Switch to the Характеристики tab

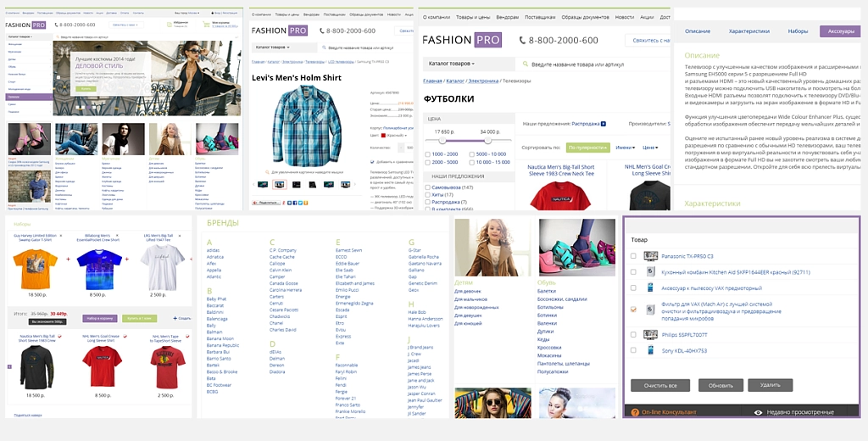pos(749,31)
